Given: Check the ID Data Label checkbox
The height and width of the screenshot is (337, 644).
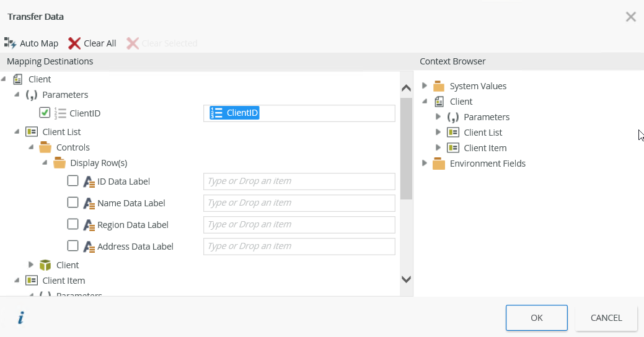Looking at the screenshot, I should click(73, 181).
